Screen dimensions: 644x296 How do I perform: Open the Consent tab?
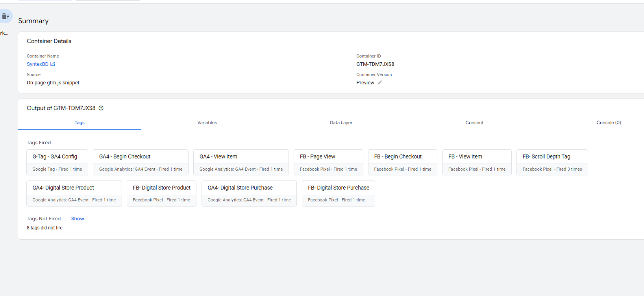[474, 123]
